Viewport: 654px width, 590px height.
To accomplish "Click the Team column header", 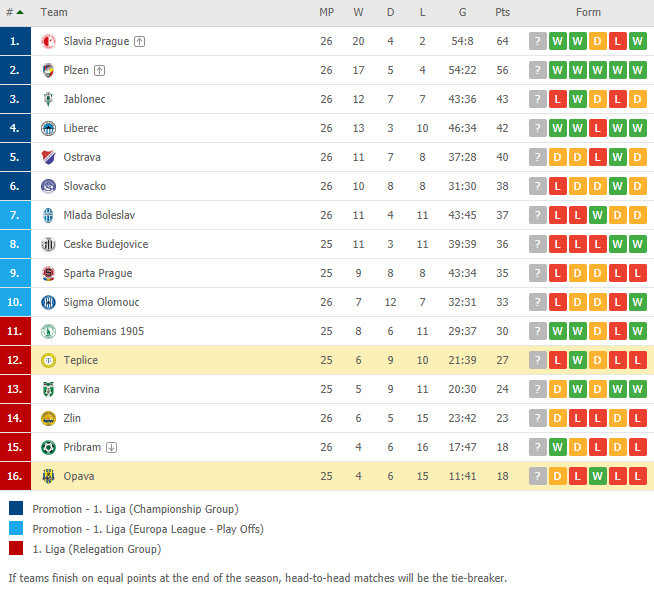I will 54,13.
